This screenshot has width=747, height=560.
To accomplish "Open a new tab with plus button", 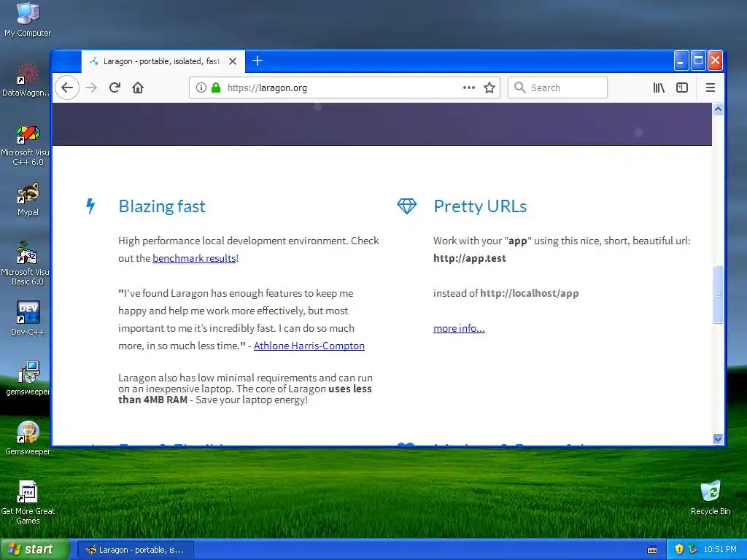I will pyautogui.click(x=258, y=61).
